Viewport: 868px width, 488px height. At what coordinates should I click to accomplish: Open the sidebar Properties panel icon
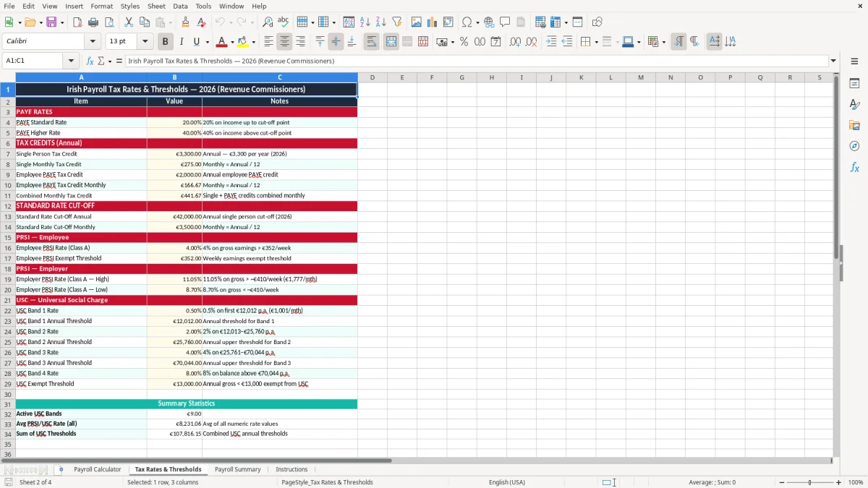click(x=854, y=84)
